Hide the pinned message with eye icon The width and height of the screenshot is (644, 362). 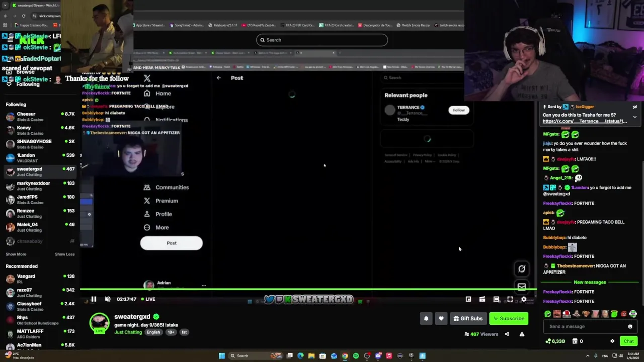tap(635, 107)
